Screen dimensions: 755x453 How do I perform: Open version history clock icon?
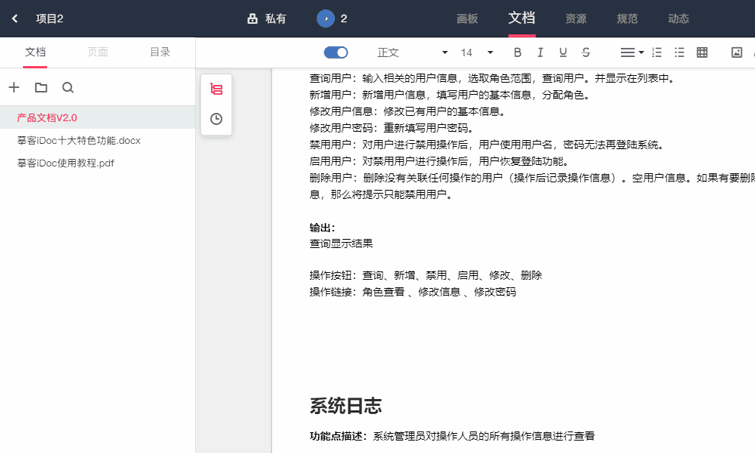coord(216,119)
